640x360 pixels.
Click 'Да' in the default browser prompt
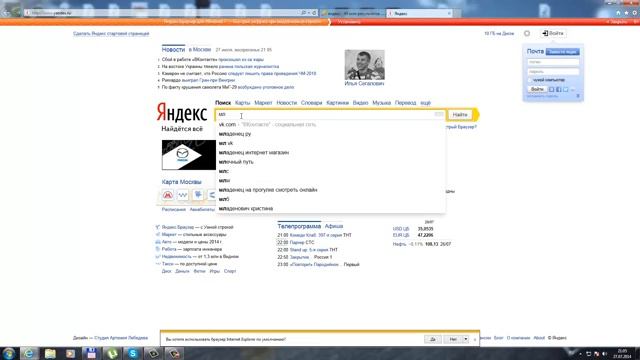(x=433, y=339)
